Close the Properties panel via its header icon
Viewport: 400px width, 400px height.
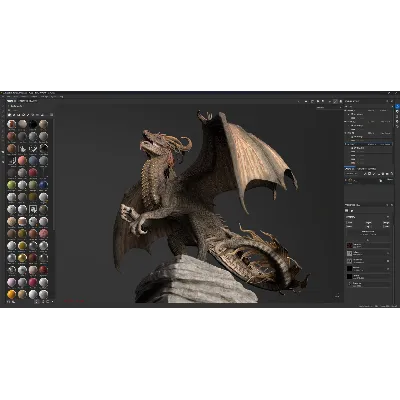[x=392, y=205]
